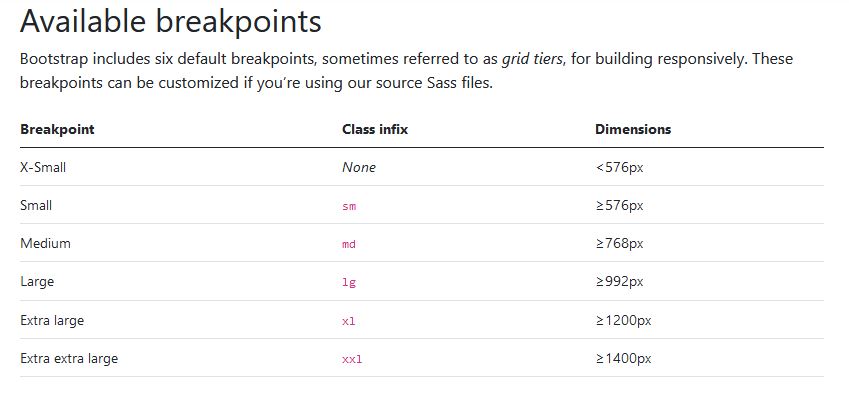Select the lg class infix code
849x396 pixels.
coord(349,282)
